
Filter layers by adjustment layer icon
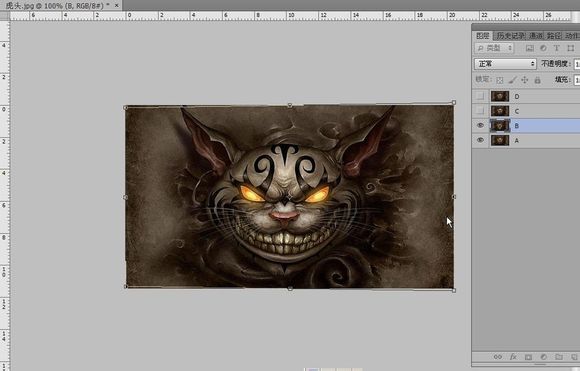click(543, 48)
